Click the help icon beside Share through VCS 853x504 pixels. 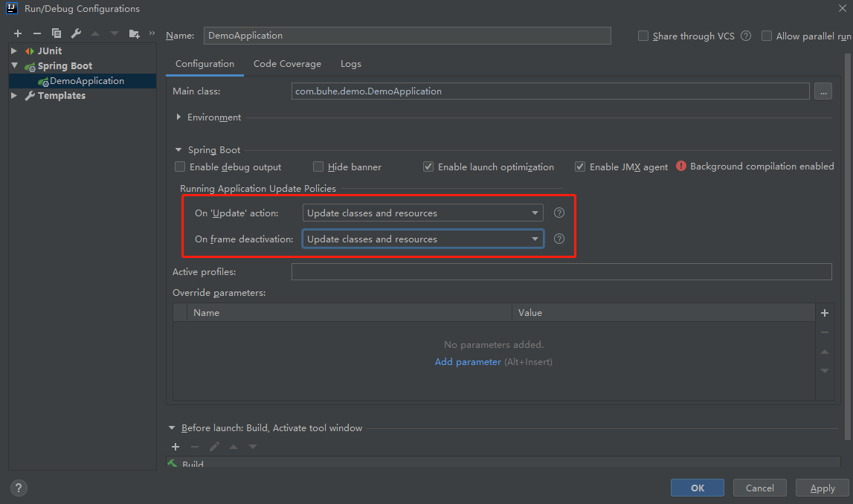point(746,36)
